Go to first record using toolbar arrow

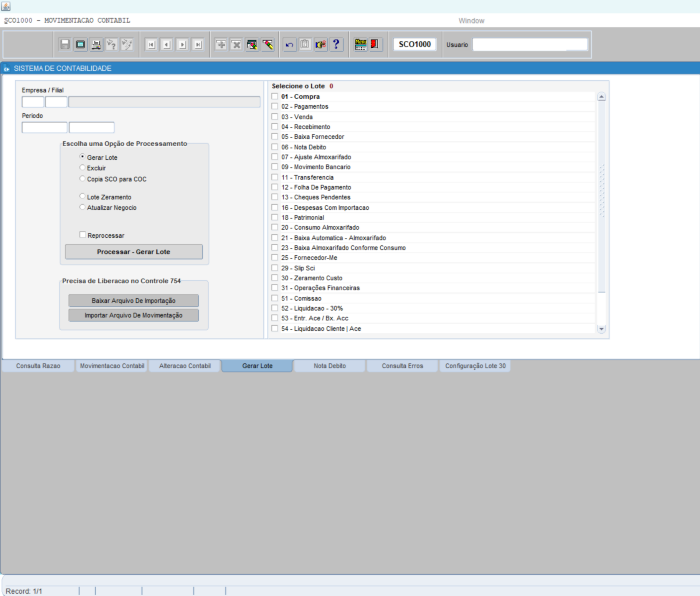(151, 45)
